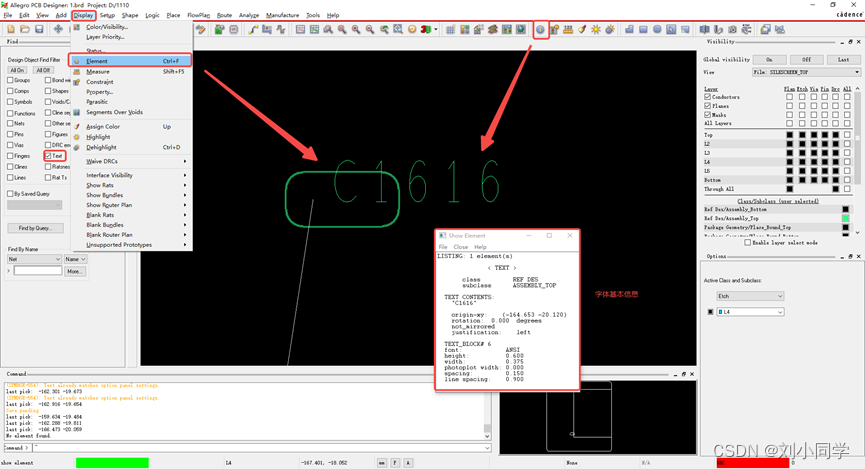865x469 pixels.
Task: Toggle the Conductors layer checkbox
Action: (708, 97)
